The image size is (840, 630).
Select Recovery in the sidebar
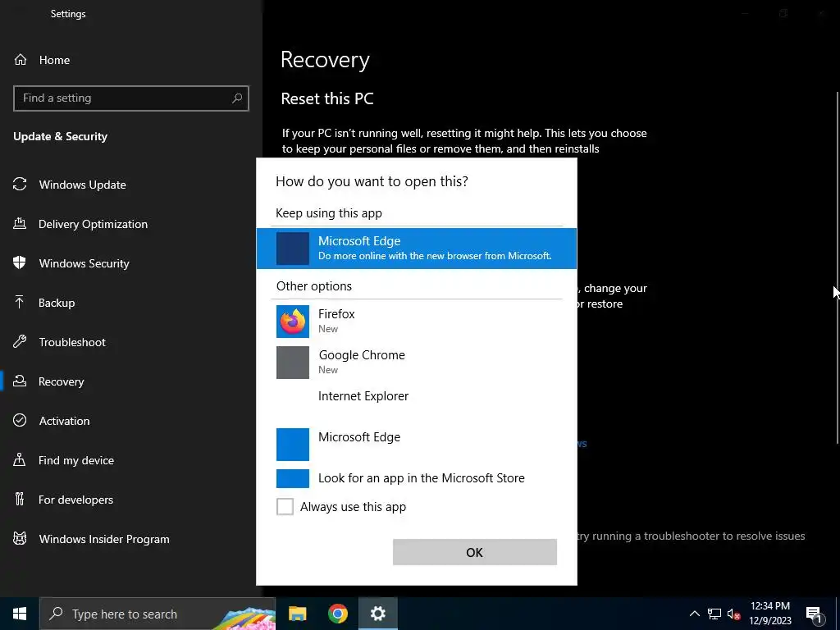click(61, 381)
